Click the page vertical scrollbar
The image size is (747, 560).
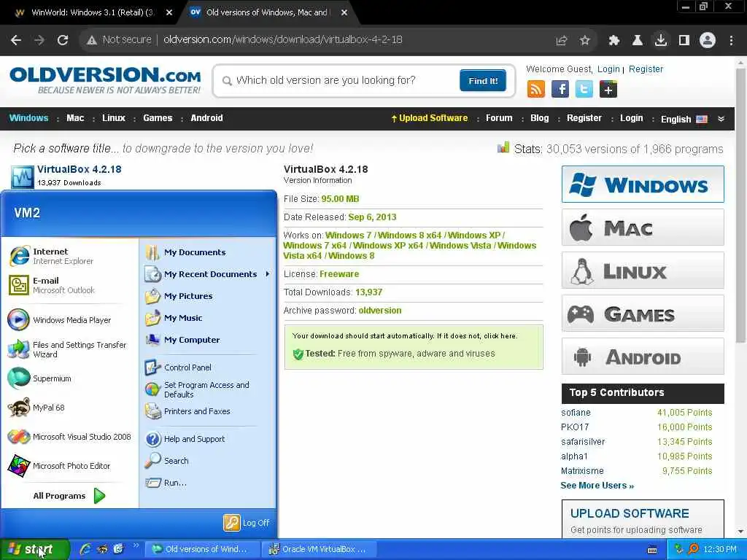pos(740,205)
